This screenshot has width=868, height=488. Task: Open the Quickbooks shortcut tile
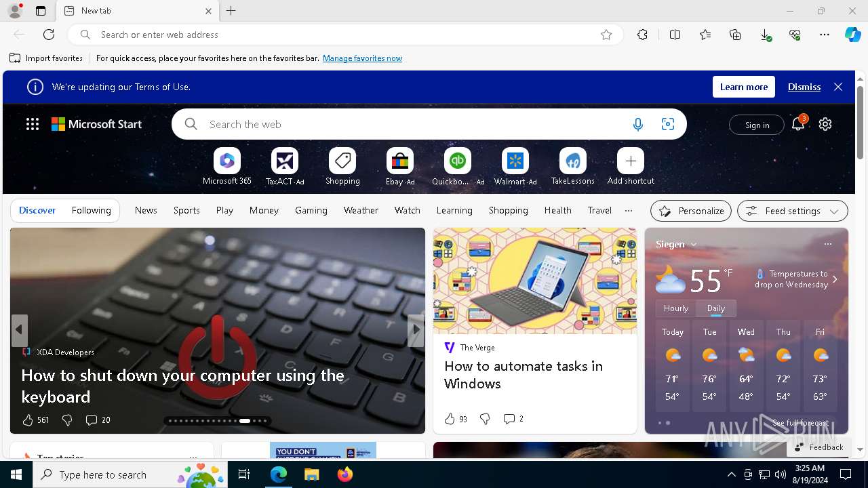tap(458, 161)
